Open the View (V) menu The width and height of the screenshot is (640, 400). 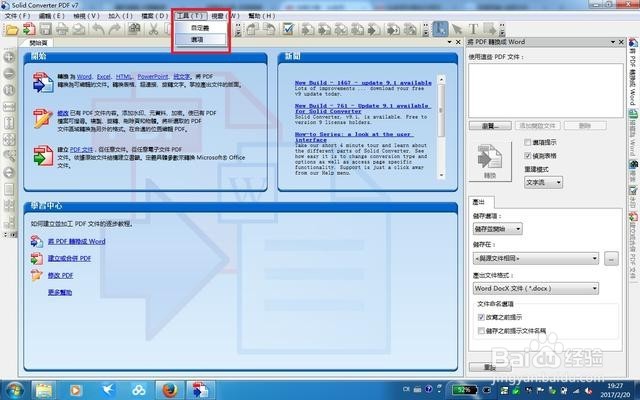(86, 16)
